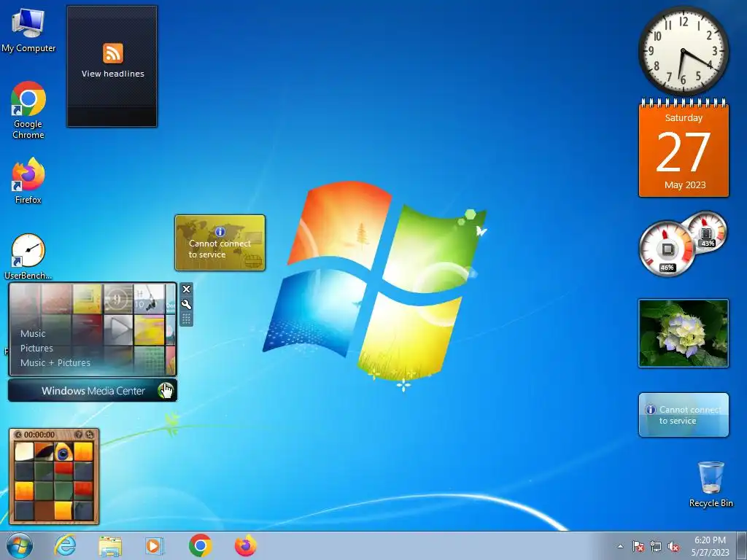The image size is (747, 560).
Task: Select Pictures in the Media Center gadget
Action: point(36,348)
